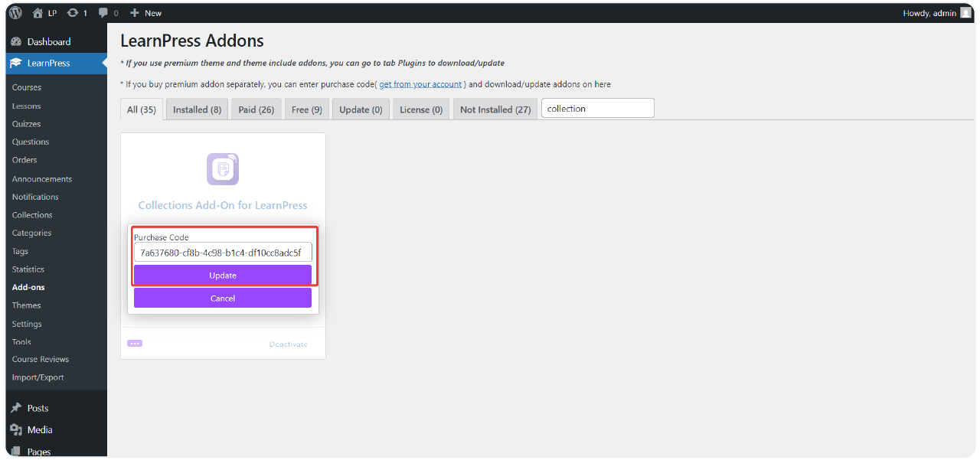Viewport: 980px width, 460px height.
Task: Click the Collections add-on thumbnail icon
Action: 223,169
